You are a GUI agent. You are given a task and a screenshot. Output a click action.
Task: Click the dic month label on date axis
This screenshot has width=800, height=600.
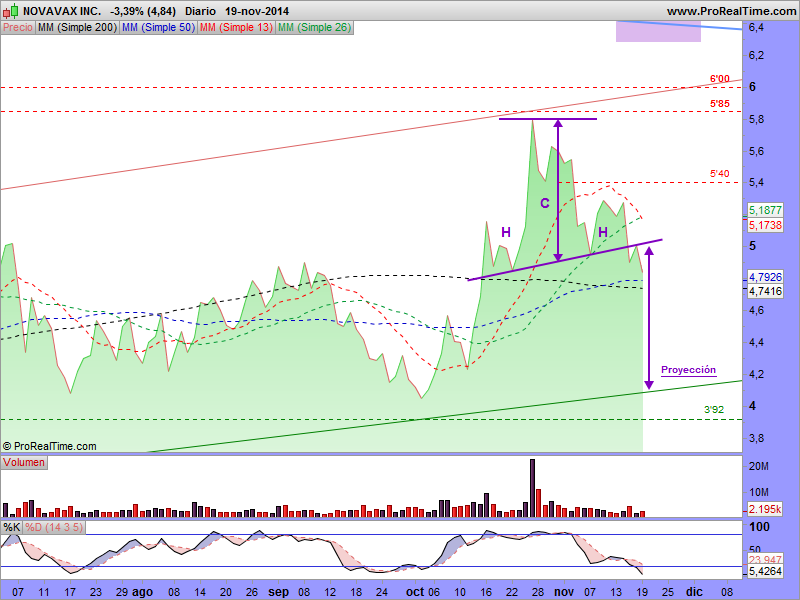694,592
